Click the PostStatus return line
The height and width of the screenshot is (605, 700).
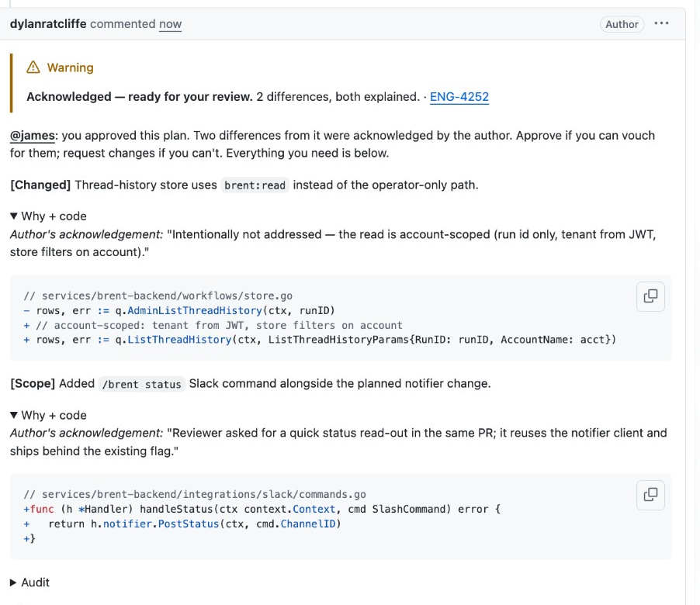[182, 524]
